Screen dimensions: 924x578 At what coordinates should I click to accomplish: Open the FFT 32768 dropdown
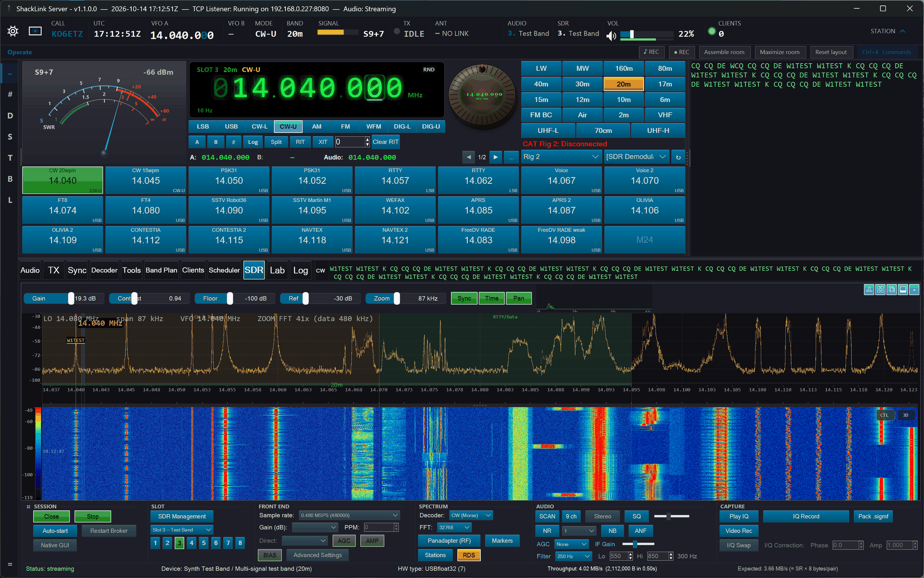pos(454,527)
